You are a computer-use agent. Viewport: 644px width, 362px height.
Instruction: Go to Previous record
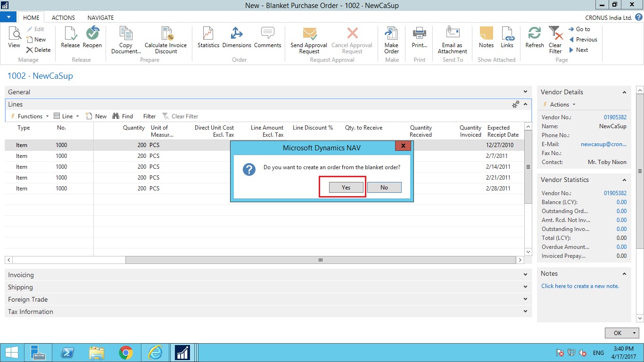[583, 40]
